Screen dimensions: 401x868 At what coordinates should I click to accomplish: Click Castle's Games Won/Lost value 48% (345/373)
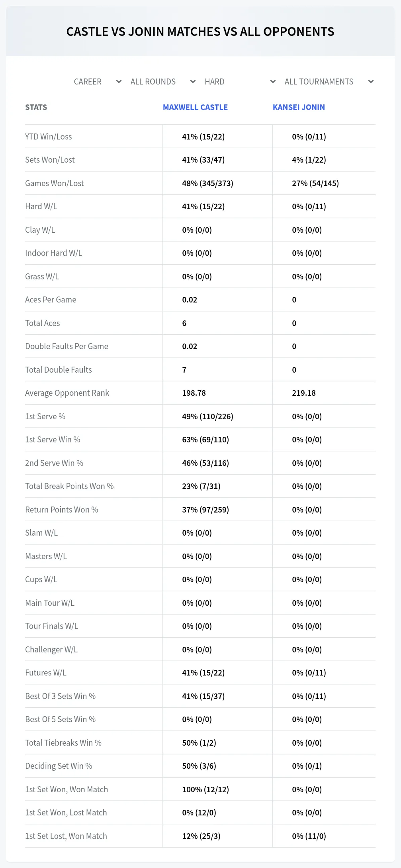(x=207, y=183)
